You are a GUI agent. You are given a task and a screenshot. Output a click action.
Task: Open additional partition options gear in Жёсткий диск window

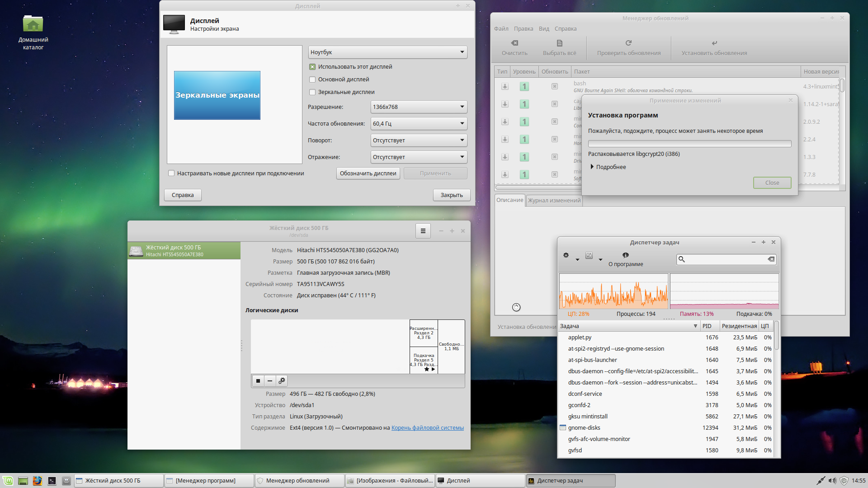[x=281, y=380]
